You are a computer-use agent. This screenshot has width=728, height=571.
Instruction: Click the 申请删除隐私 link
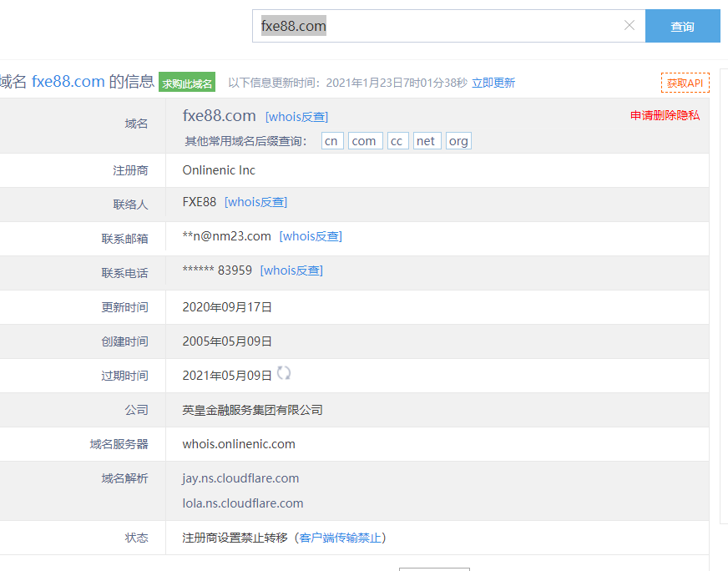pyautogui.click(x=665, y=115)
